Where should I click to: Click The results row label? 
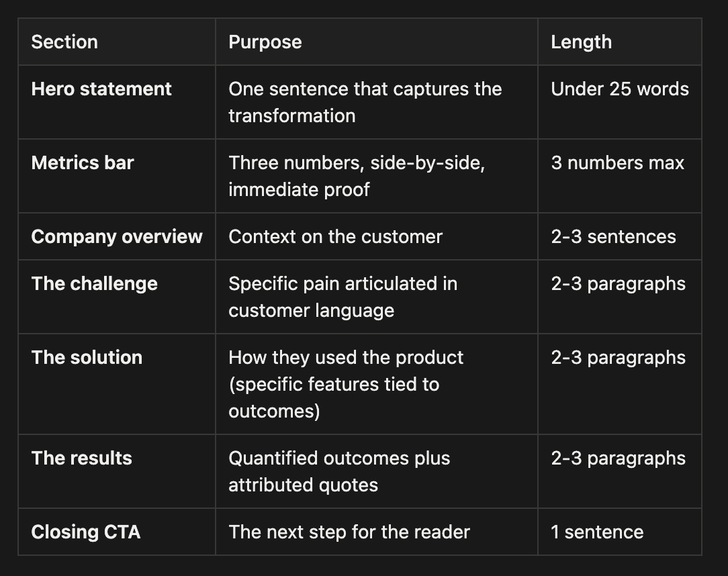[82, 458]
